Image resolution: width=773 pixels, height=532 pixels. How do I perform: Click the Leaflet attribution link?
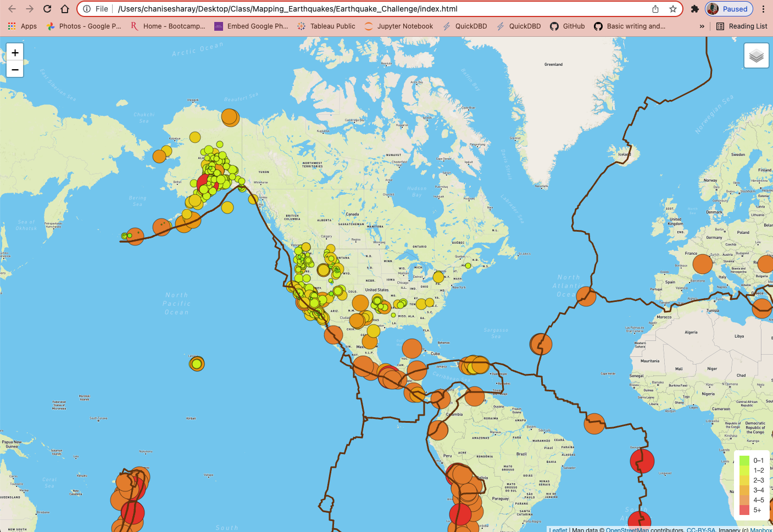click(558, 530)
